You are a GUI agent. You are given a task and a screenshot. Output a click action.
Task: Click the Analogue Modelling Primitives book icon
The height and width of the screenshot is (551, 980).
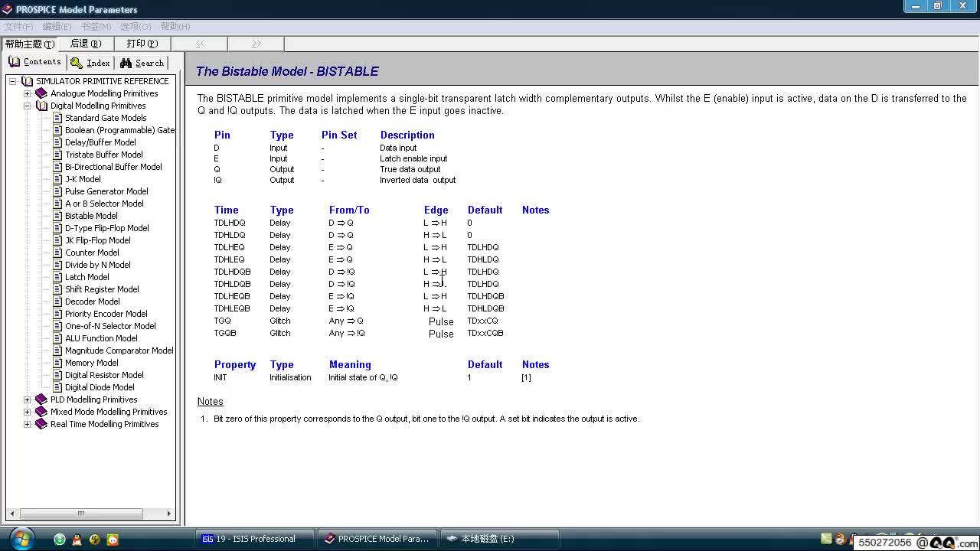pyautogui.click(x=41, y=93)
